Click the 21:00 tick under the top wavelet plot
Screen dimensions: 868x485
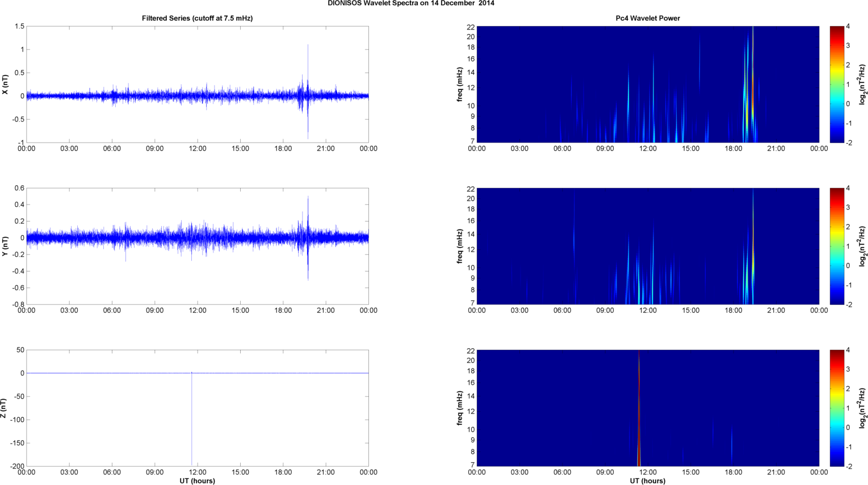click(x=776, y=149)
